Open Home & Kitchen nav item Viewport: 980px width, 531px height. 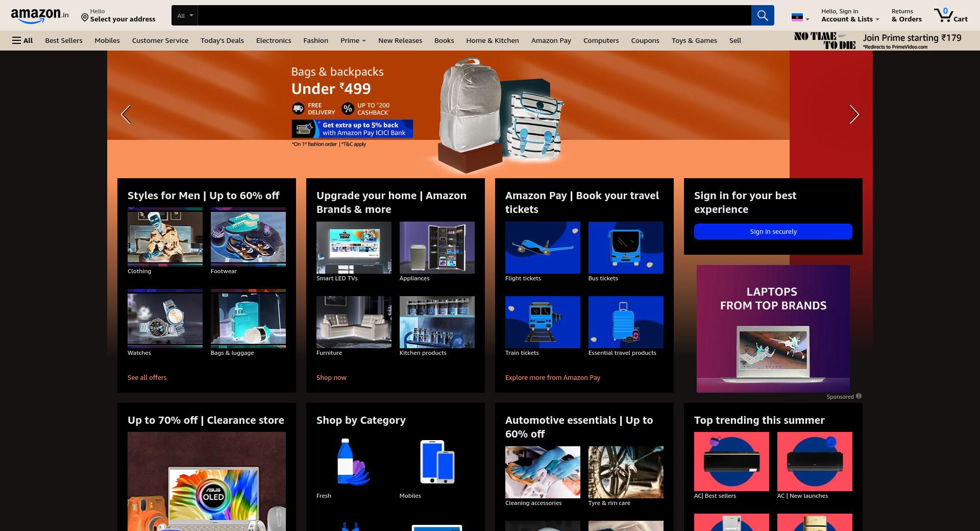(493, 40)
